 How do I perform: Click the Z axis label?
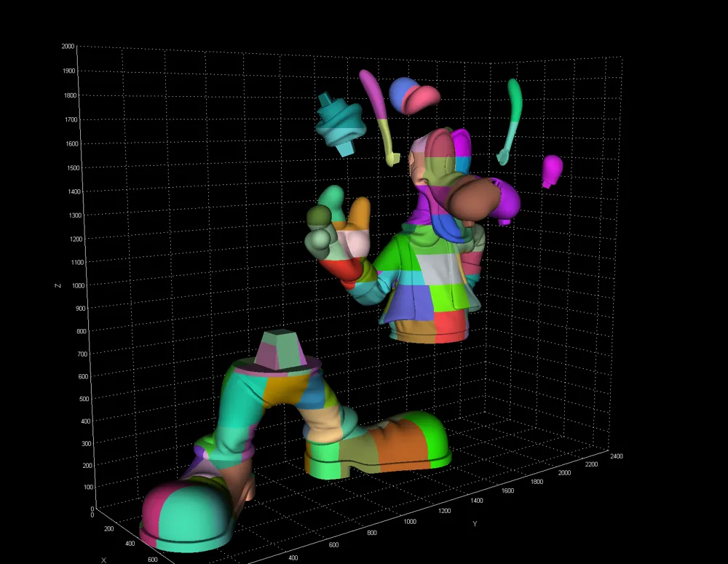[x=58, y=286]
